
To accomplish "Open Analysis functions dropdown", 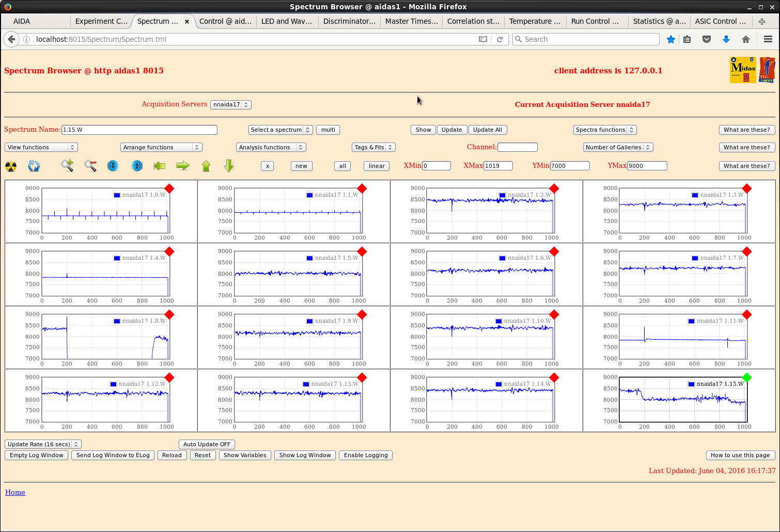I will tap(271, 147).
